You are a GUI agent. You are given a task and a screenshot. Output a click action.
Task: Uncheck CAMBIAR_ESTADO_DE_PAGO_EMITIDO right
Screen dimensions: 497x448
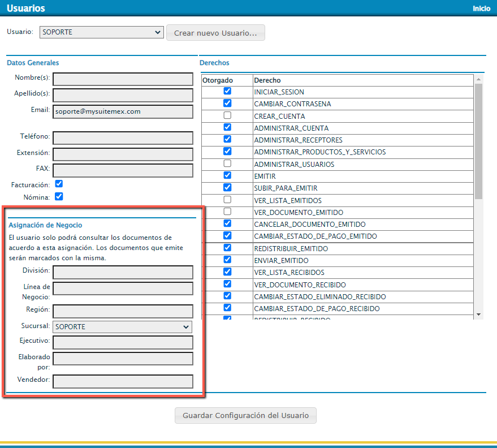point(227,235)
